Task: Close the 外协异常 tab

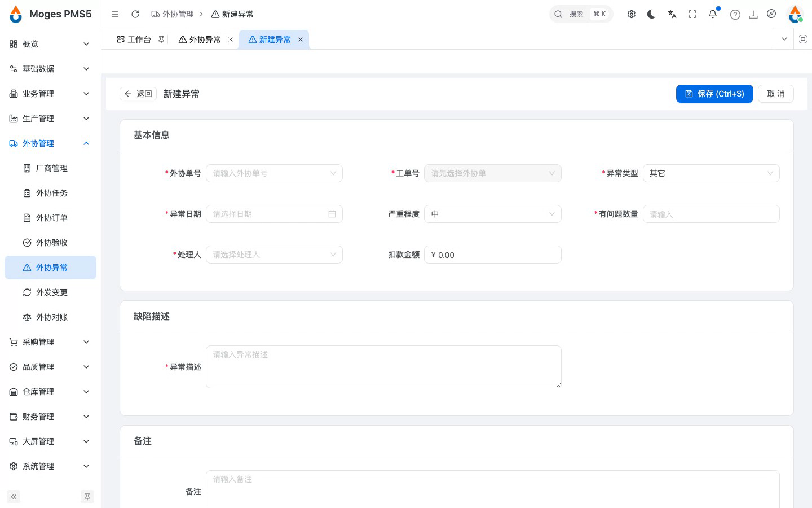Action: (231, 40)
